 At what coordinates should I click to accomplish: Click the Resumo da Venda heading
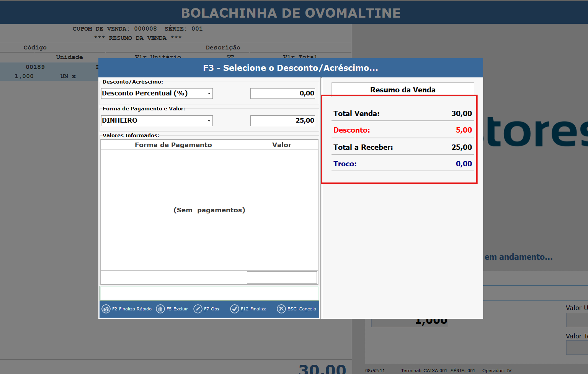[403, 90]
